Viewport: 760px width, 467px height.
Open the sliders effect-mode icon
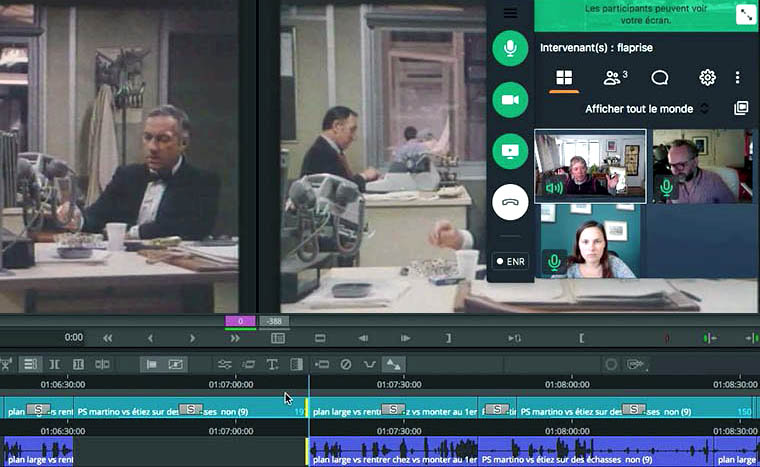click(x=224, y=364)
